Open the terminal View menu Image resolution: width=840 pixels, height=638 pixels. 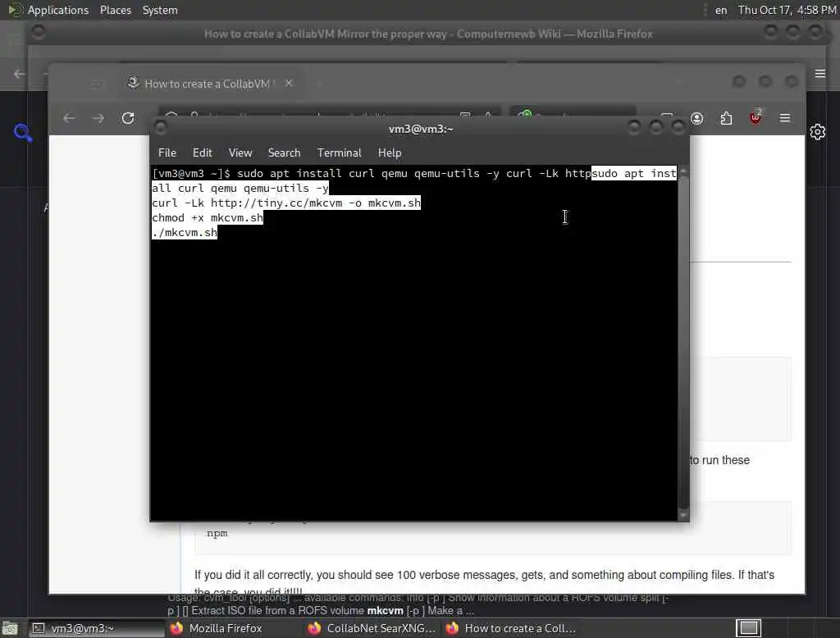coord(240,153)
